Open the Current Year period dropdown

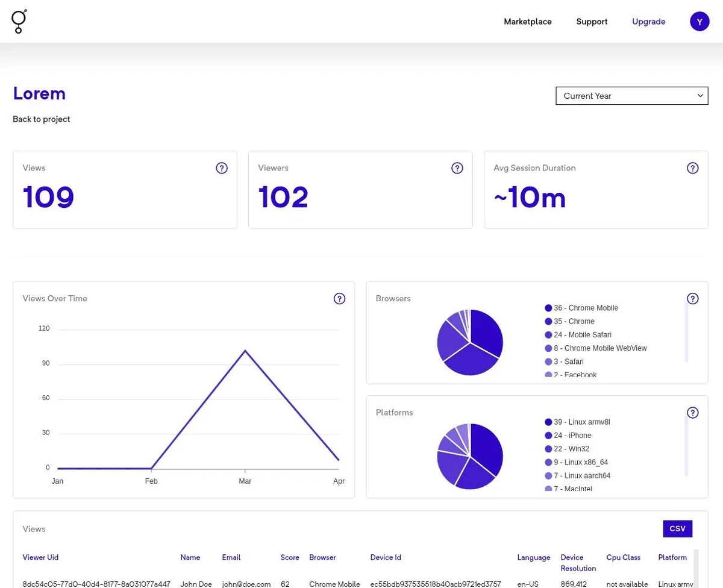tap(631, 96)
